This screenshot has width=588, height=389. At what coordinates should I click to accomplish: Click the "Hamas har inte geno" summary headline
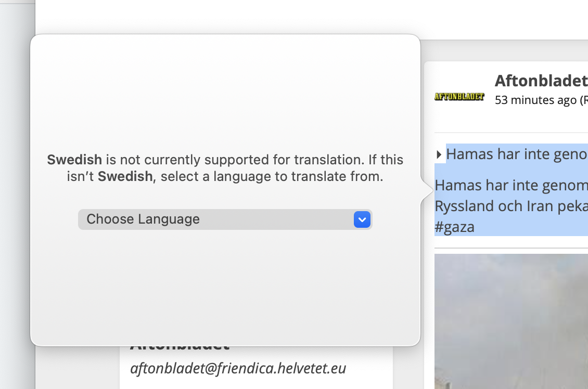coord(517,154)
